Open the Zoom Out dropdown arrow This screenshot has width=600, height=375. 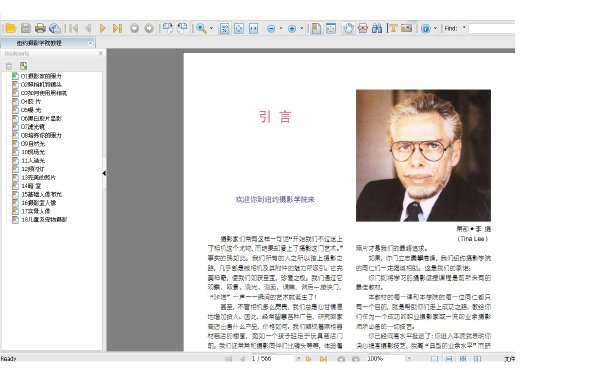click(x=281, y=28)
